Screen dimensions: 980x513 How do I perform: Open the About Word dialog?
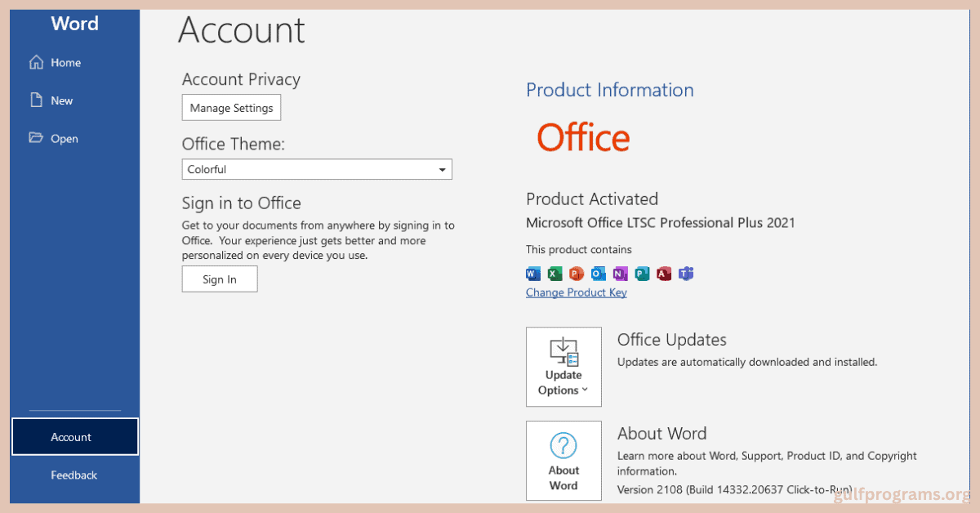[563, 460]
